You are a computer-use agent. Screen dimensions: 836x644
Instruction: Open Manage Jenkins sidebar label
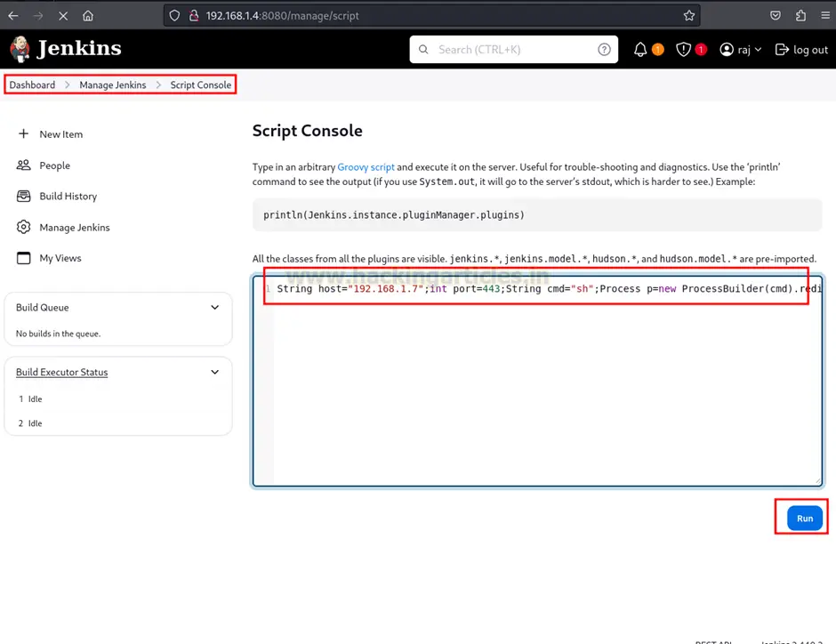coord(75,228)
